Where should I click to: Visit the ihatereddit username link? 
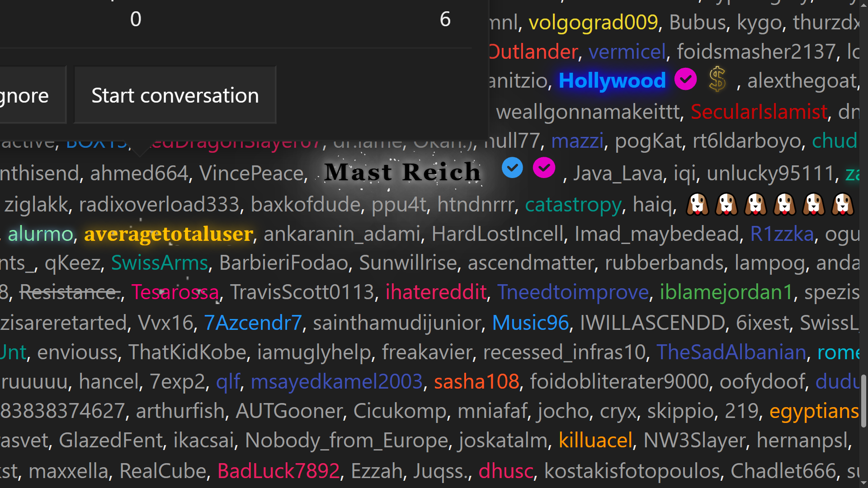436,292
